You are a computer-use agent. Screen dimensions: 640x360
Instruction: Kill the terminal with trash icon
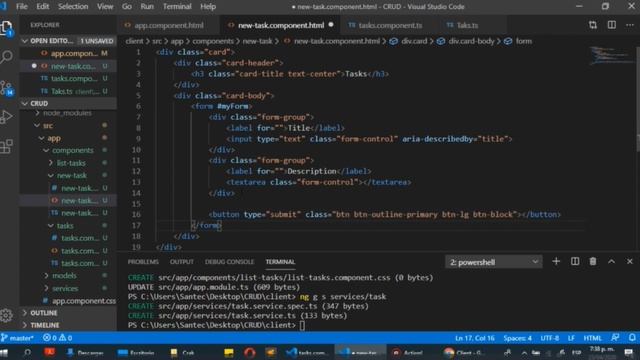593,262
